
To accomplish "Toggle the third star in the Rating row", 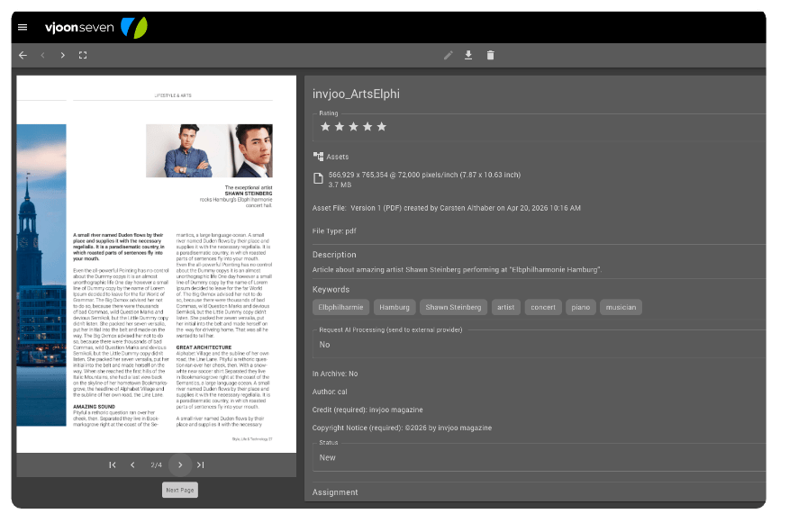I will tap(353, 127).
